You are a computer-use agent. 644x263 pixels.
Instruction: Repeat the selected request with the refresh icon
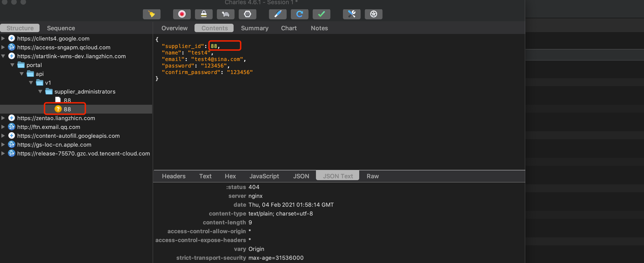[x=299, y=14]
